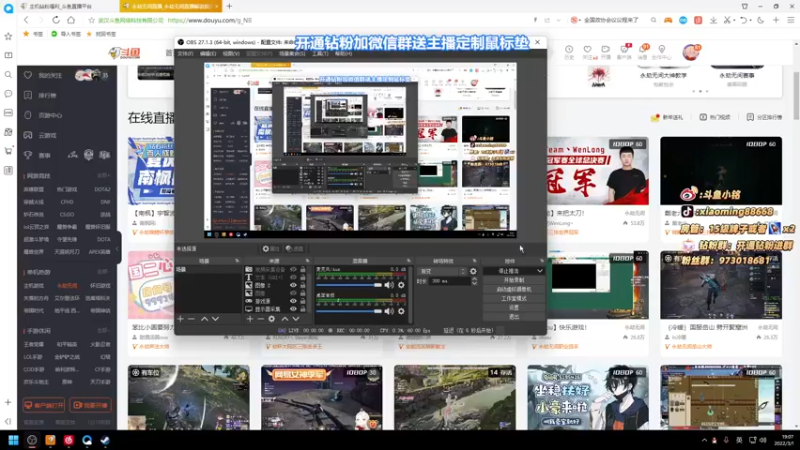Hide the game source eye icon
Viewport: 800px width, 450px height.
click(293, 301)
